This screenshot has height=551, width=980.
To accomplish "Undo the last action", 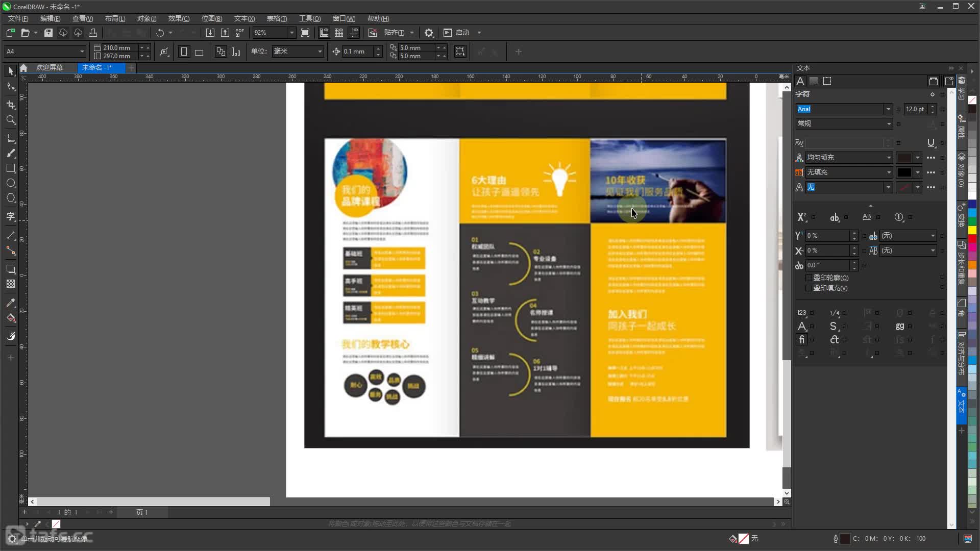I will (160, 33).
